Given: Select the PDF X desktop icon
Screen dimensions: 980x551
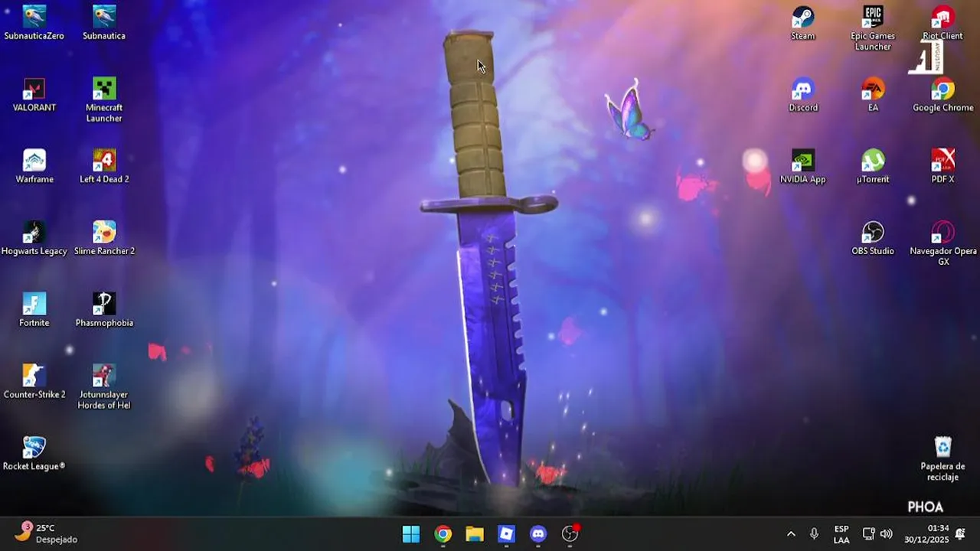Looking at the screenshot, I should point(942,167).
